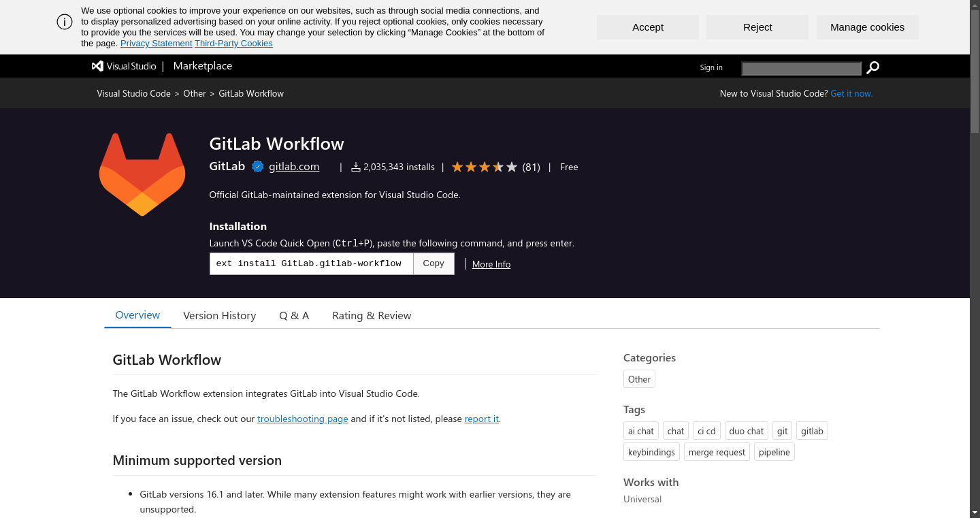Select the merge request tag
This screenshot has width=980, height=518.
tap(717, 452)
